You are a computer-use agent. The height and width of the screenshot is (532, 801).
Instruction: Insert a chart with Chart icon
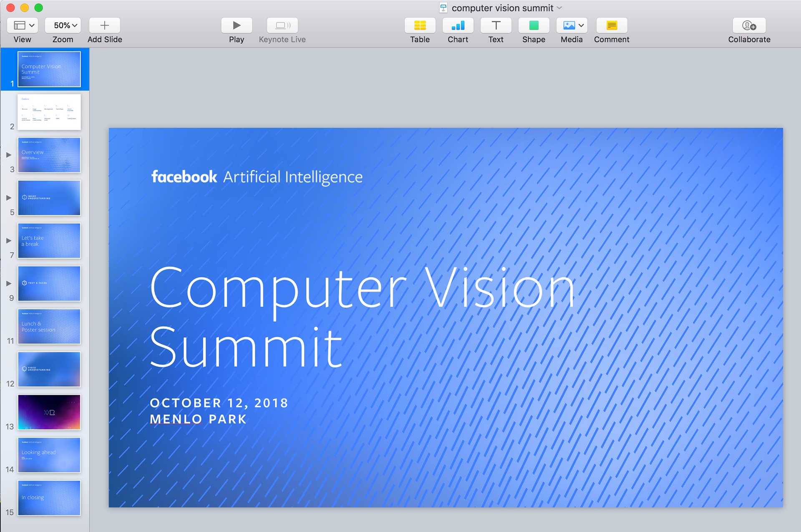tap(458, 25)
